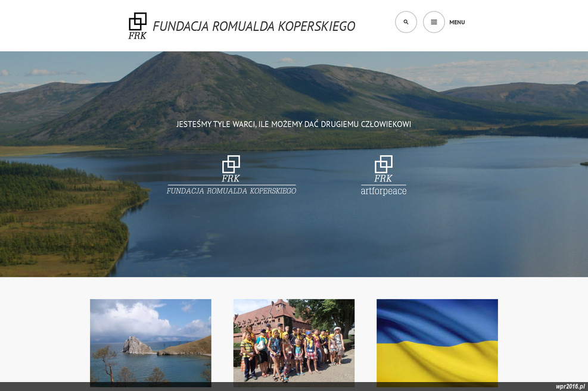Click the MENU label
The width and height of the screenshot is (588, 391).
tap(457, 23)
